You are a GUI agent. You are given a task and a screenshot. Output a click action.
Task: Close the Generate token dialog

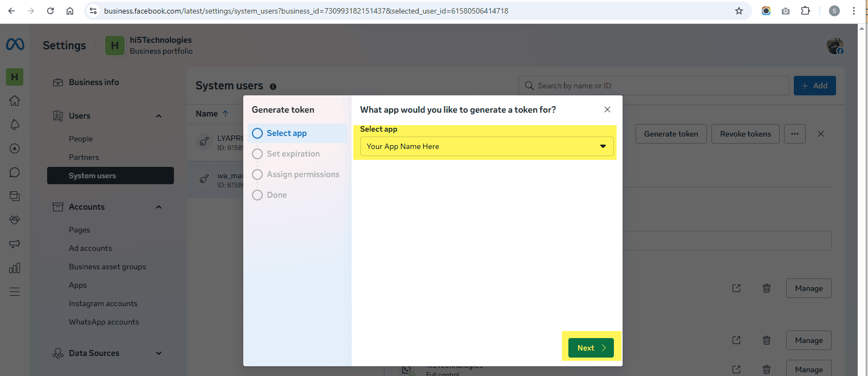click(607, 109)
